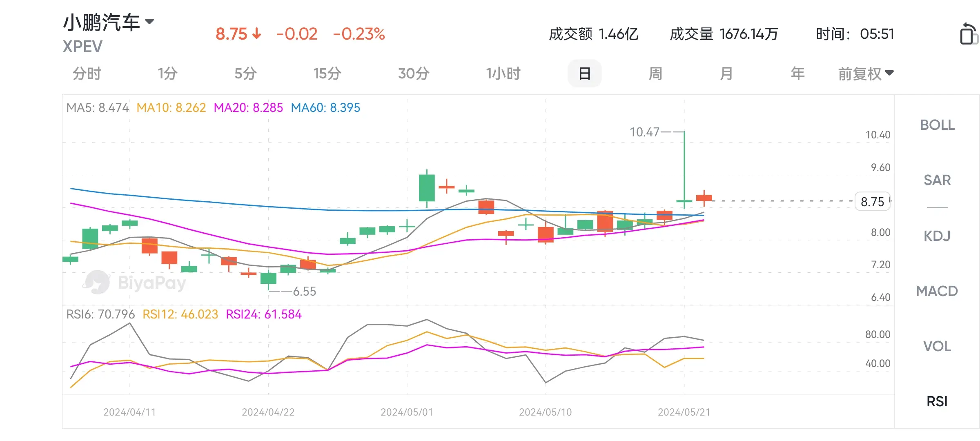
Task: Click the RSI24: 61.584 label
Action: coord(264,314)
